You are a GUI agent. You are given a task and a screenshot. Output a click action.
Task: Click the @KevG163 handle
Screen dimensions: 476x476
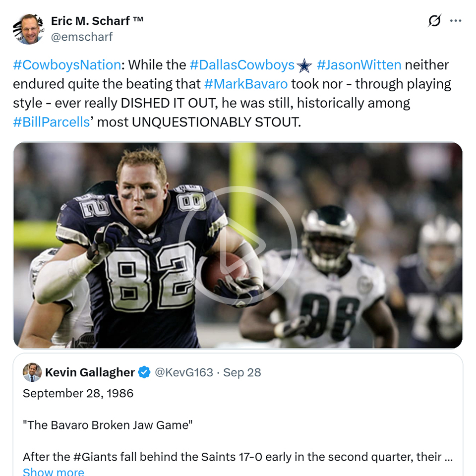tap(184, 372)
